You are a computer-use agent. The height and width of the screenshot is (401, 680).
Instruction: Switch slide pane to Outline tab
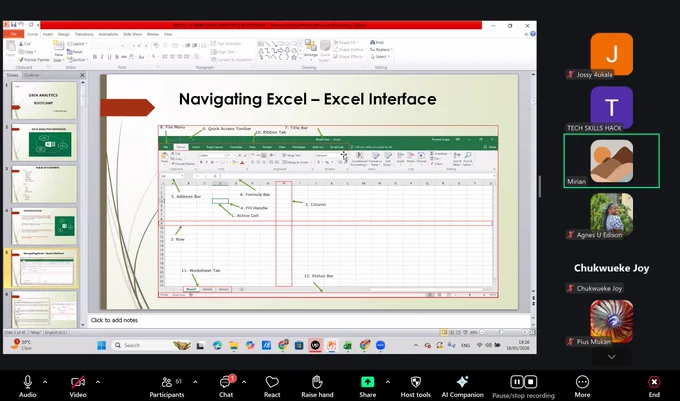tap(31, 75)
